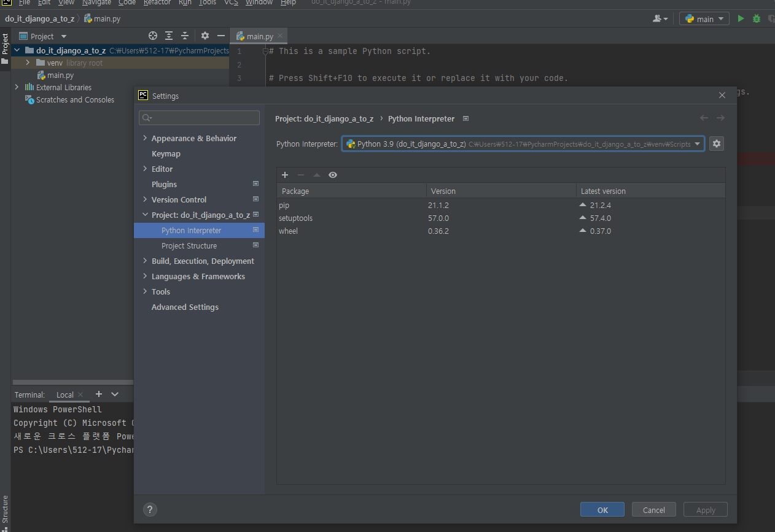Expand External Libraries in Project tree

point(17,87)
